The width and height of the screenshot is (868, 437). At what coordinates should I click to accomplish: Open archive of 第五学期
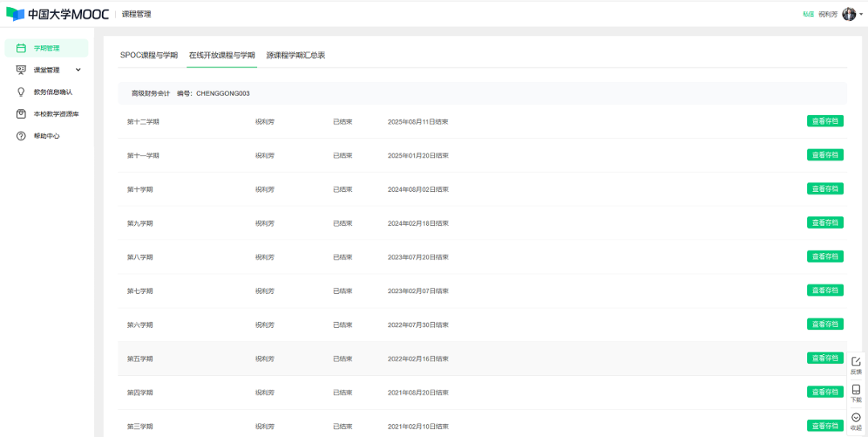[825, 358]
